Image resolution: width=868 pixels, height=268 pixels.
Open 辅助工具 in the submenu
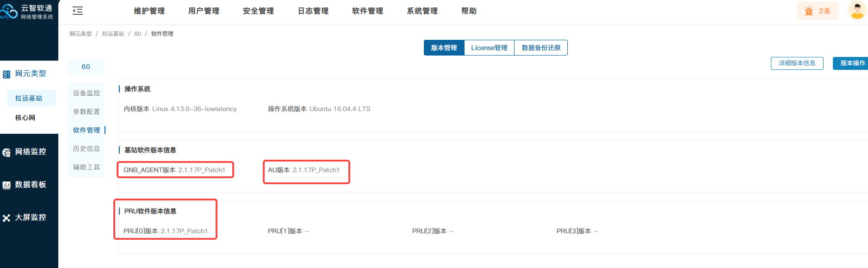[x=87, y=167]
